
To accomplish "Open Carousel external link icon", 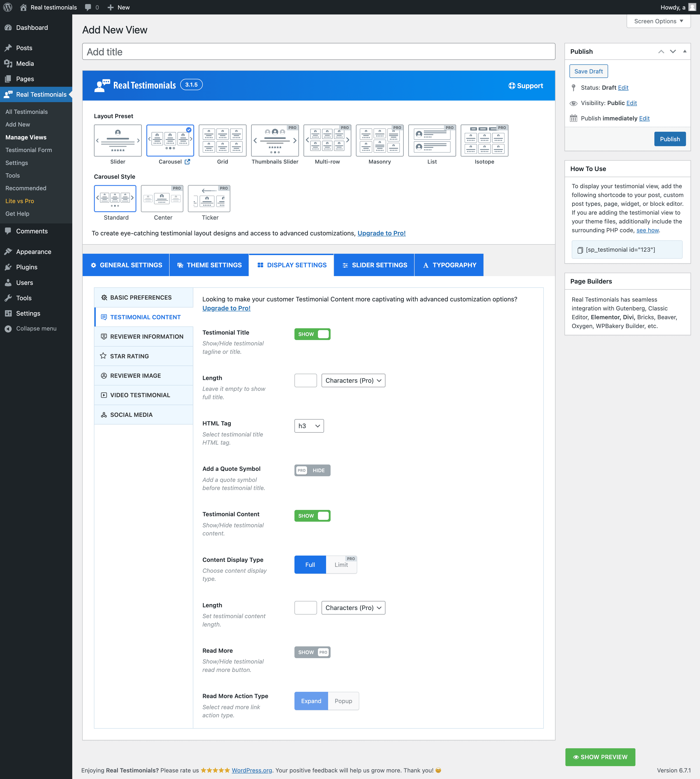I will tap(187, 162).
